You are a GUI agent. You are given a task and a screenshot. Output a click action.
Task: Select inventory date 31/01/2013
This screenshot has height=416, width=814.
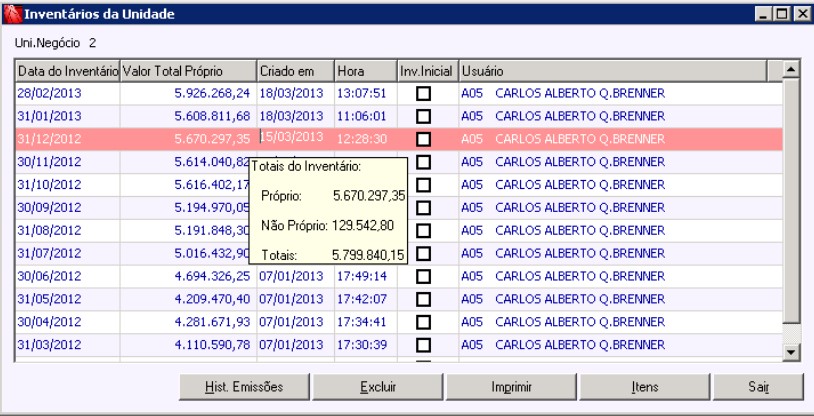point(49,116)
